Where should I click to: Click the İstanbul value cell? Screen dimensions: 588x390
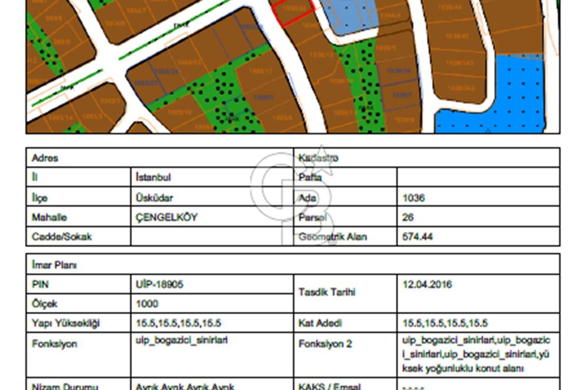pyautogui.click(x=153, y=177)
